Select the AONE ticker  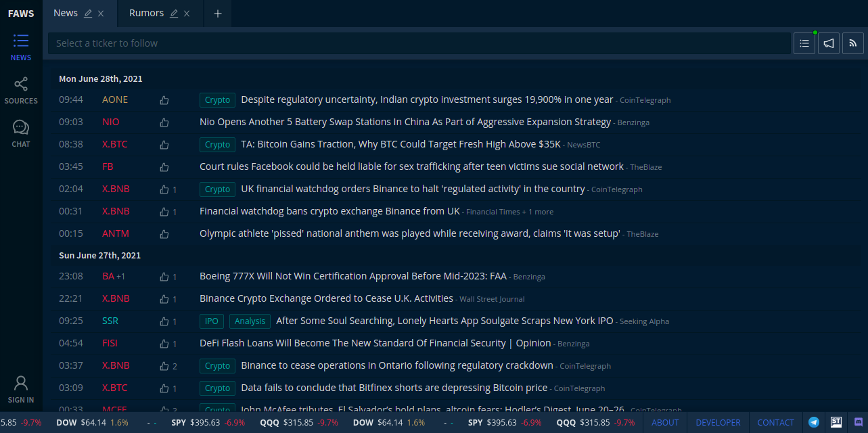tap(115, 99)
